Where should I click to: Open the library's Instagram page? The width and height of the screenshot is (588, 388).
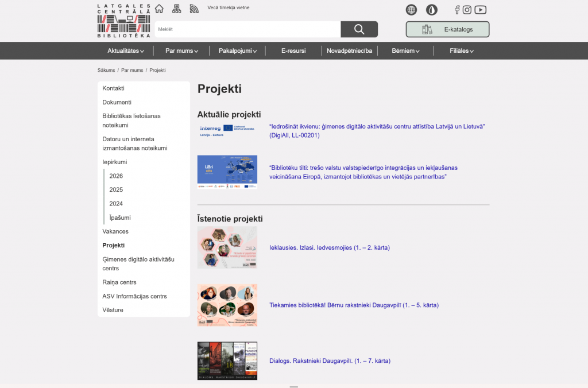[467, 10]
